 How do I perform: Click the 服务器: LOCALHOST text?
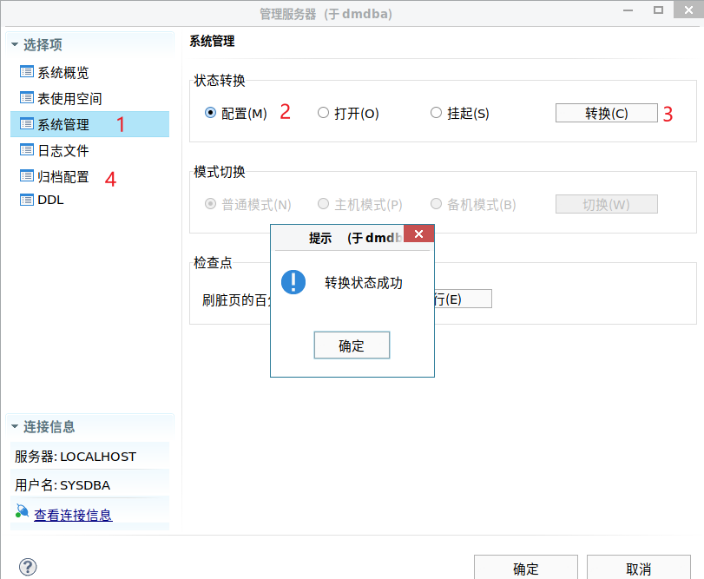click(75, 456)
